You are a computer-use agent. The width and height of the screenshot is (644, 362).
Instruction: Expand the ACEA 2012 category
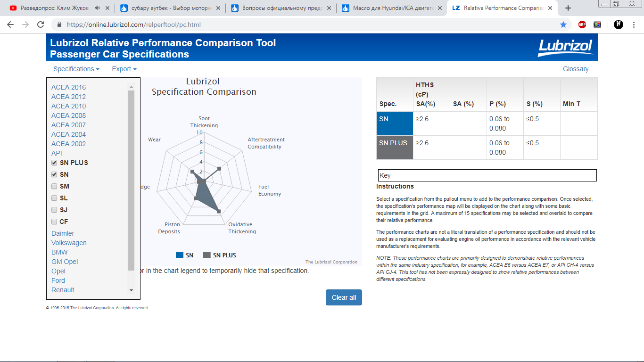(69, 97)
